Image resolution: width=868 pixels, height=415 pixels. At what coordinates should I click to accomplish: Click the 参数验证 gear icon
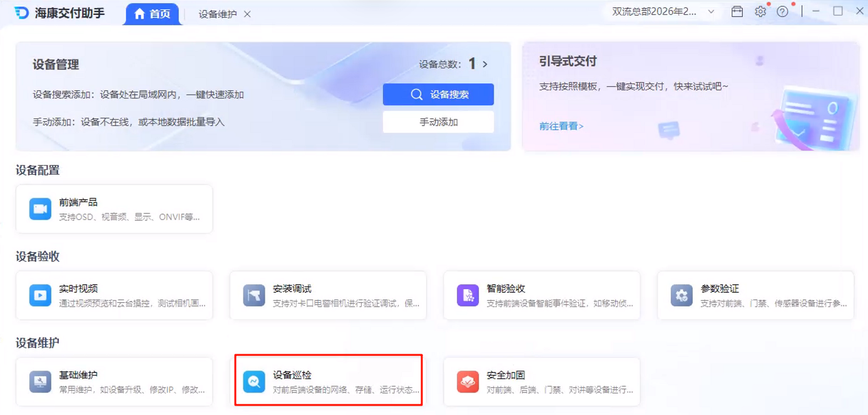point(682,295)
